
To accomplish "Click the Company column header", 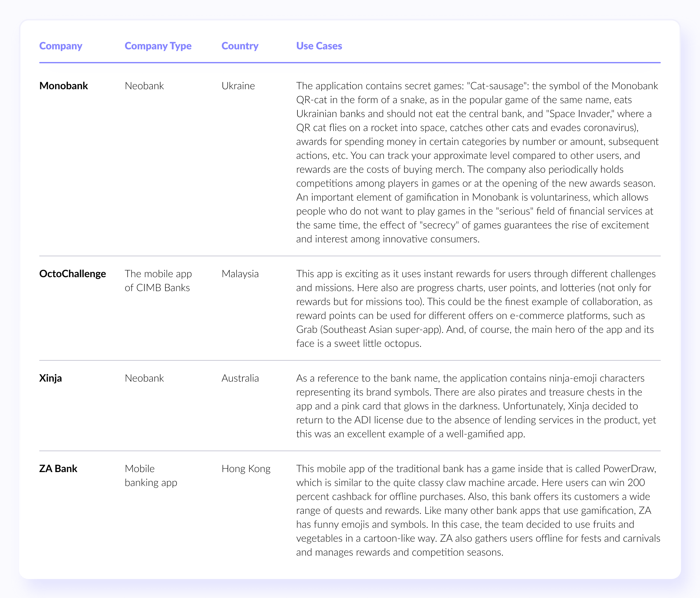I will [x=60, y=46].
